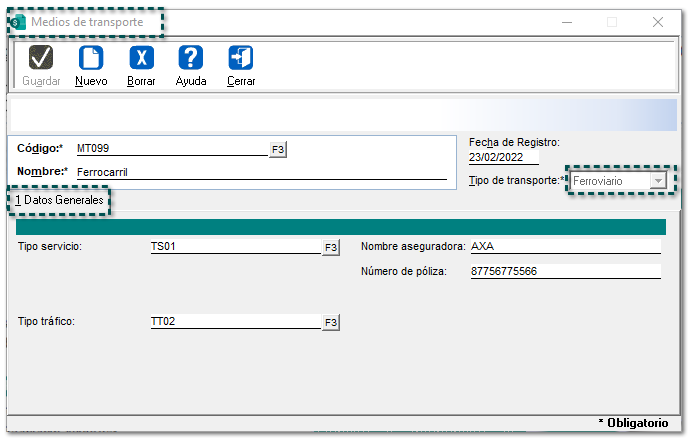Click the application icon in title bar
The image size is (691, 441).
[x=18, y=21]
